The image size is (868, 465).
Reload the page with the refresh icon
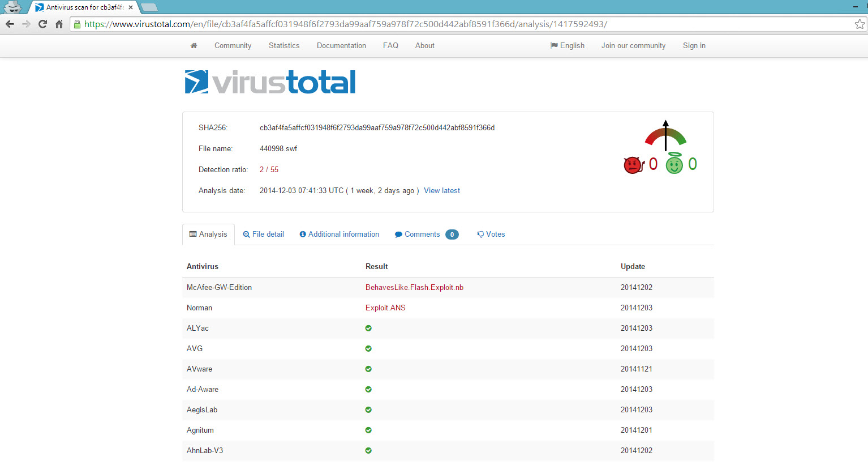click(x=42, y=24)
